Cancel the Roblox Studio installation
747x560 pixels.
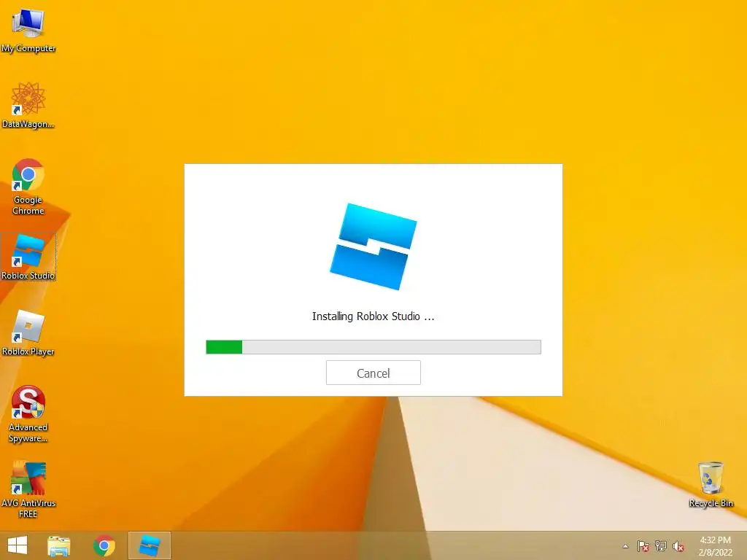[x=373, y=373]
